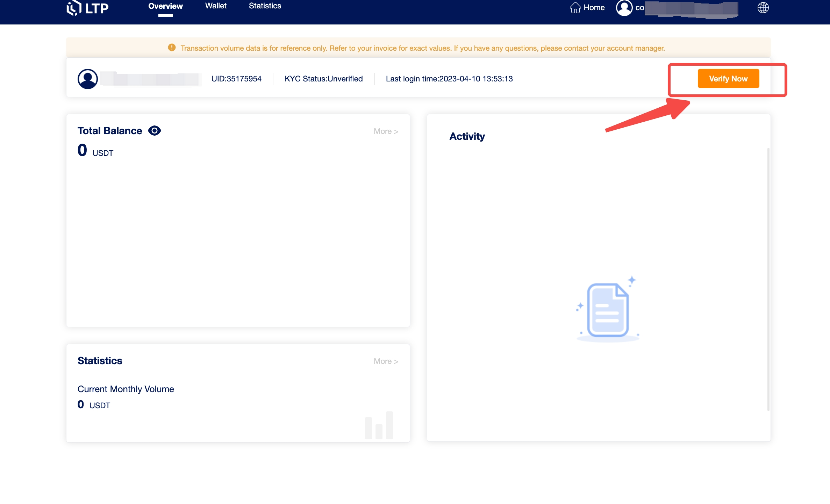Click the user avatar in top navigation

(x=624, y=7)
